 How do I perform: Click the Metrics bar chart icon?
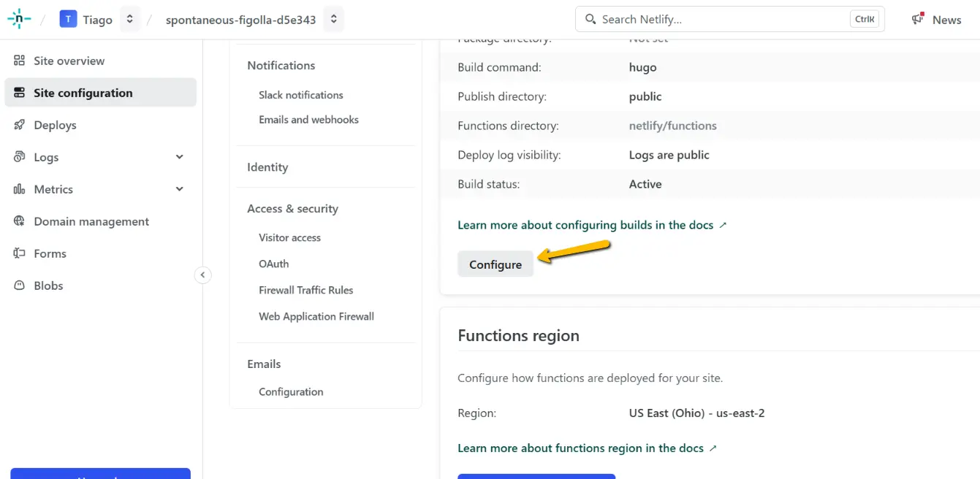click(x=20, y=189)
